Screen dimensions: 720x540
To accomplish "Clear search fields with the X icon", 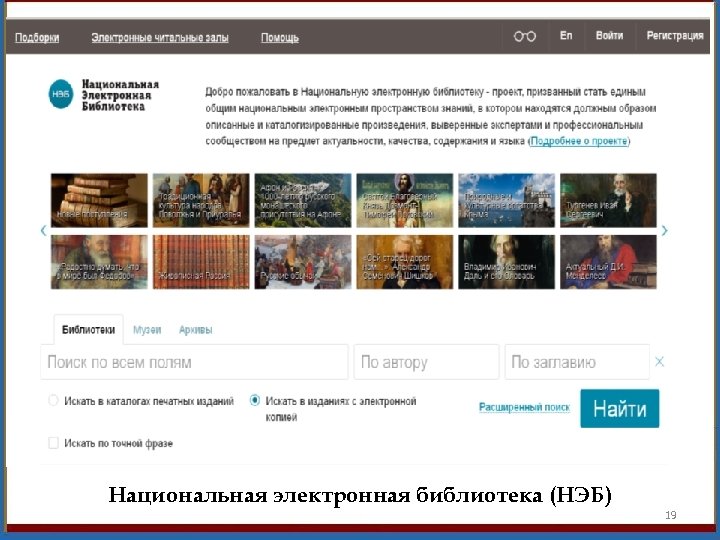I will (x=659, y=362).
